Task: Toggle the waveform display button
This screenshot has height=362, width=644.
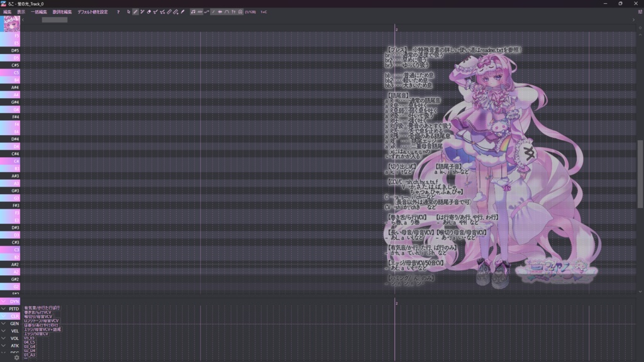Action: pyautogui.click(x=201, y=12)
